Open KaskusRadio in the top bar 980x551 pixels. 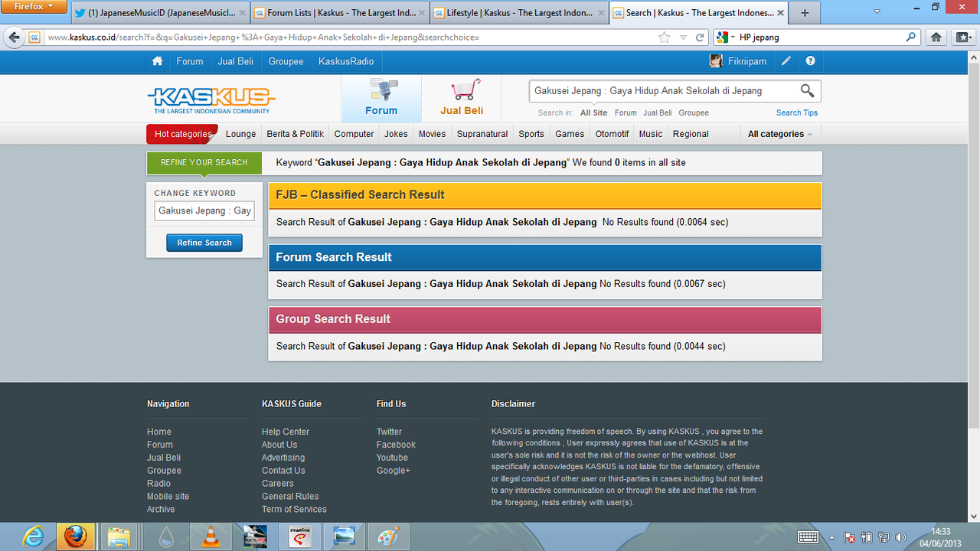tap(346, 61)
